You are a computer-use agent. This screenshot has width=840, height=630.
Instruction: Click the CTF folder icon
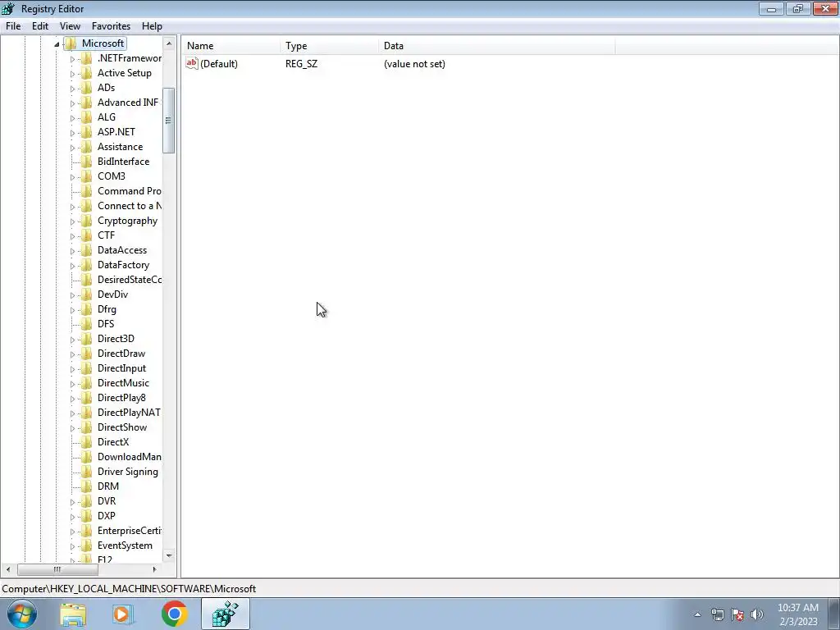[x=86, y=235]
